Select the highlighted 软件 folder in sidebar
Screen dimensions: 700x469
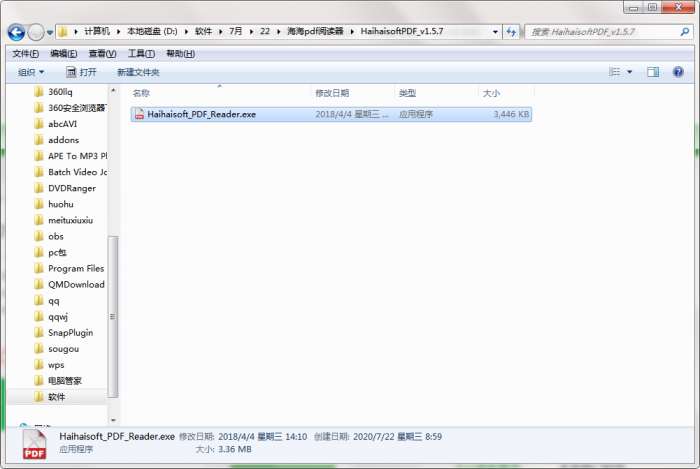point(57,397)
